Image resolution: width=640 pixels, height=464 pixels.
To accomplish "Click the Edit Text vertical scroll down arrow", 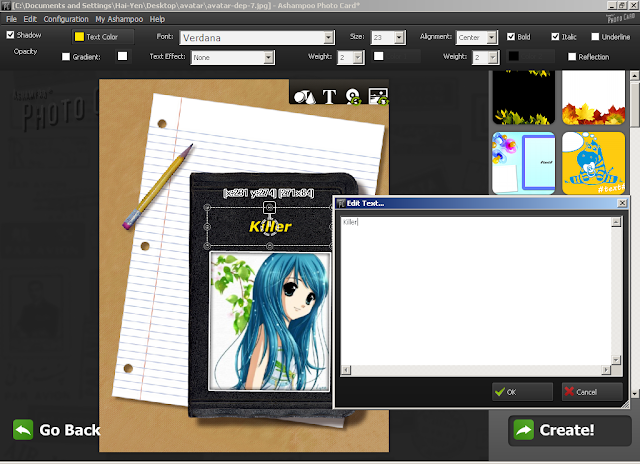I will pos(616,360).
